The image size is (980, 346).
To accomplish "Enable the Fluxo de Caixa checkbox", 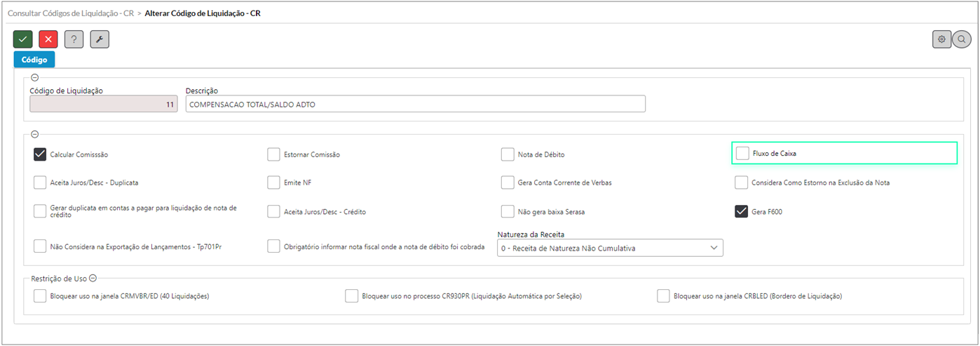I will click(742, 153).
